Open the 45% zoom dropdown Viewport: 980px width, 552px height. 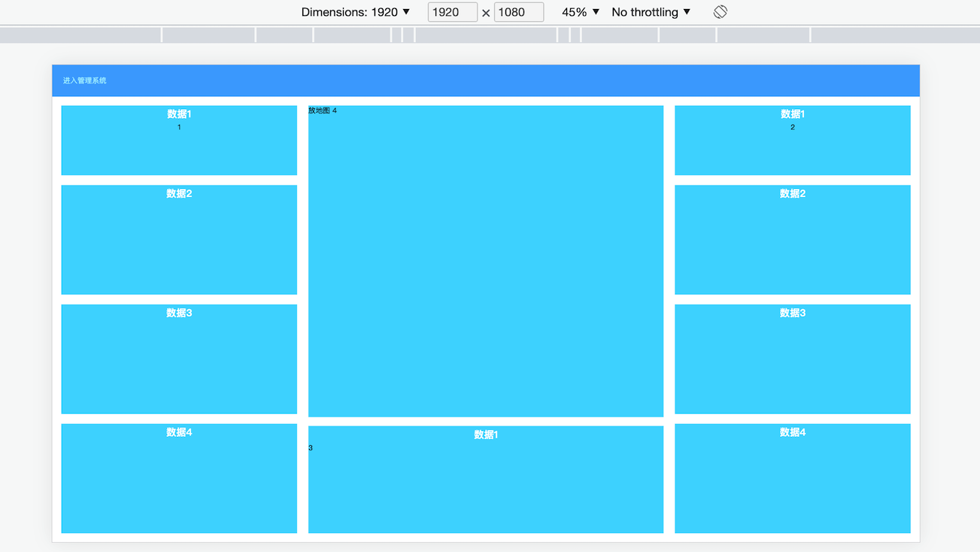pyautogui.click(x=581, y=12)
